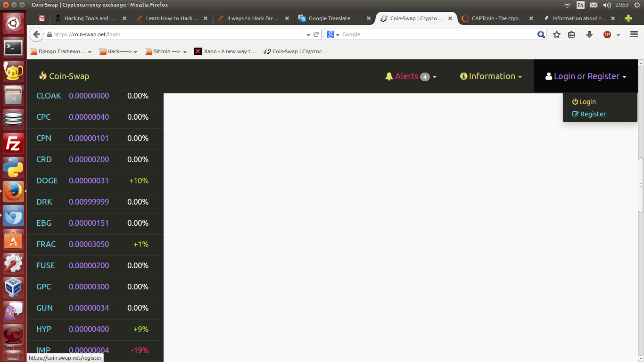The image size is (644, 362).
Task: Select the GUN market
Action: pos(95,308)
